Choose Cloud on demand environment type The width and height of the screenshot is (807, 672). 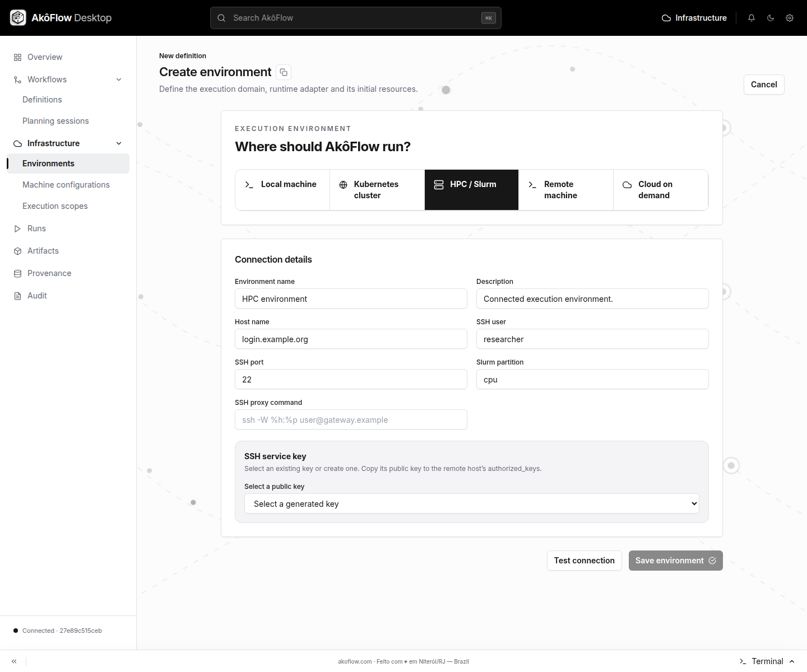pyautogui.click(x=661, y=190)
